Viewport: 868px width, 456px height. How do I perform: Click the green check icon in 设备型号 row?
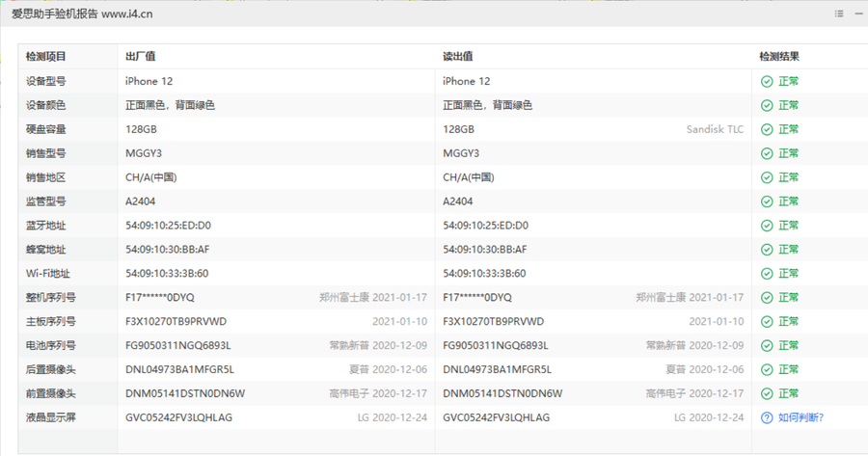pos(767,81)
